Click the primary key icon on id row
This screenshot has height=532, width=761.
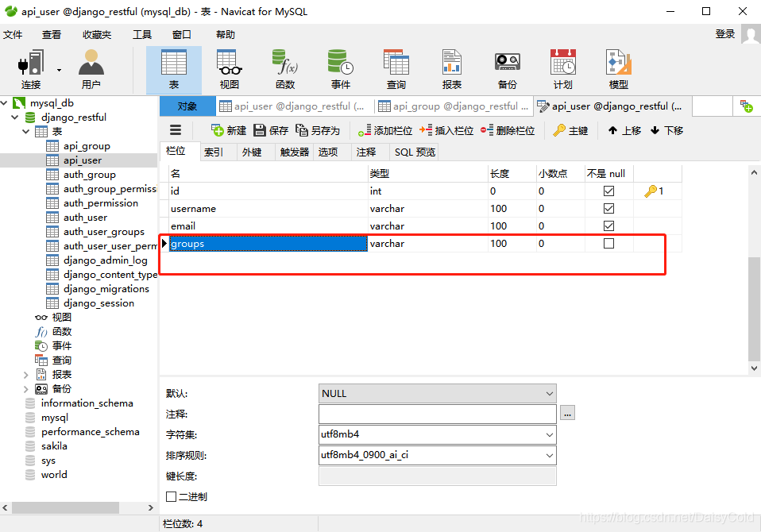651,191
